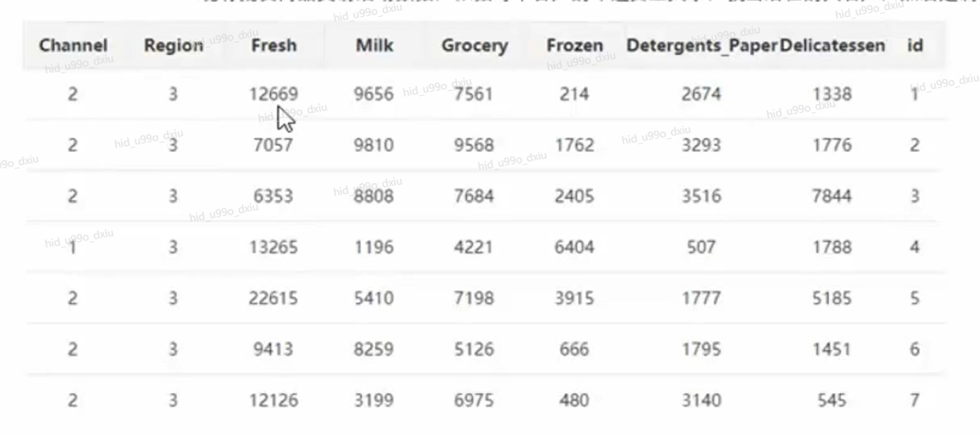The width and height of the screenshot is (980, 437).
Task: Select the Grocery cell with value 9568
Action: pyautogui.click(x=474, y=145)
